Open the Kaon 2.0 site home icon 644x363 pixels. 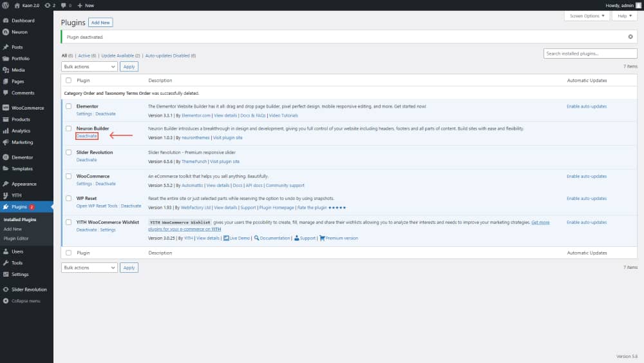[17, 5]
